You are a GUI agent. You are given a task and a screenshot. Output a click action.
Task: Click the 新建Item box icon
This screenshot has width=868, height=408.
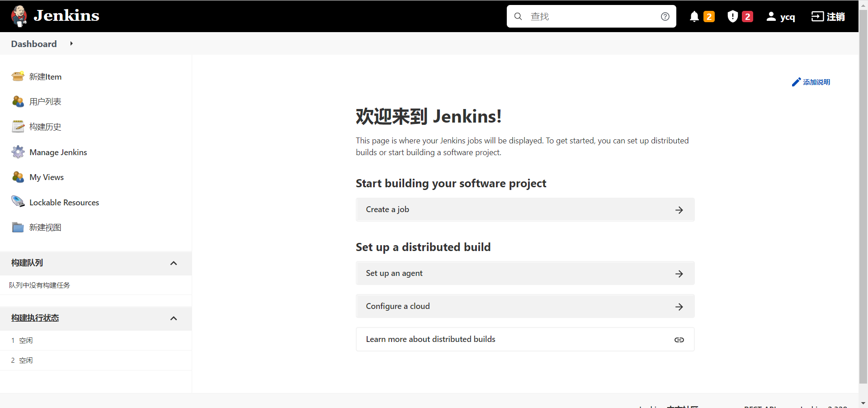[18, 76]
